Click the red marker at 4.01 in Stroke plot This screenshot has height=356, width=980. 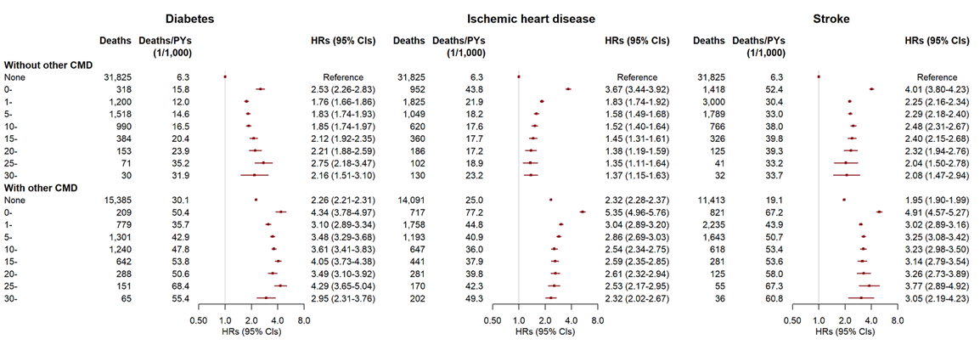point(871,89)
